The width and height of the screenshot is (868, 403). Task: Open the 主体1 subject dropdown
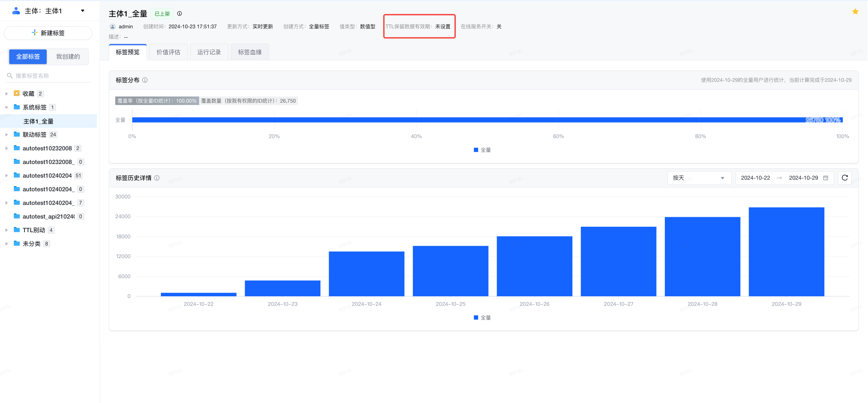tap(83, 11)
